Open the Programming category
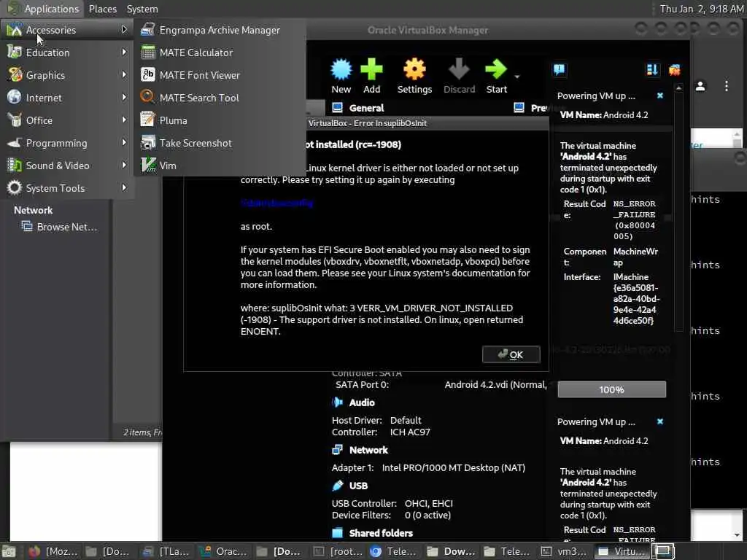747x560 pixels. (x=66, y=143)
